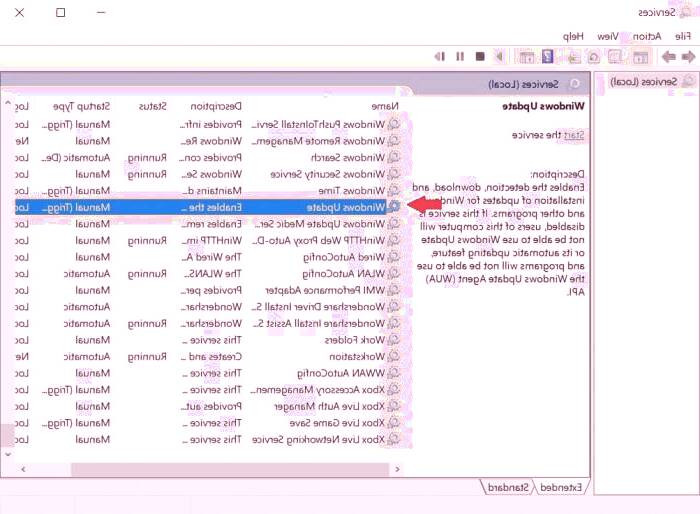The height and width of the screenshot is (514, 700).
Task: Click gear icon of Windows Remote Management row
Action: 393,141
